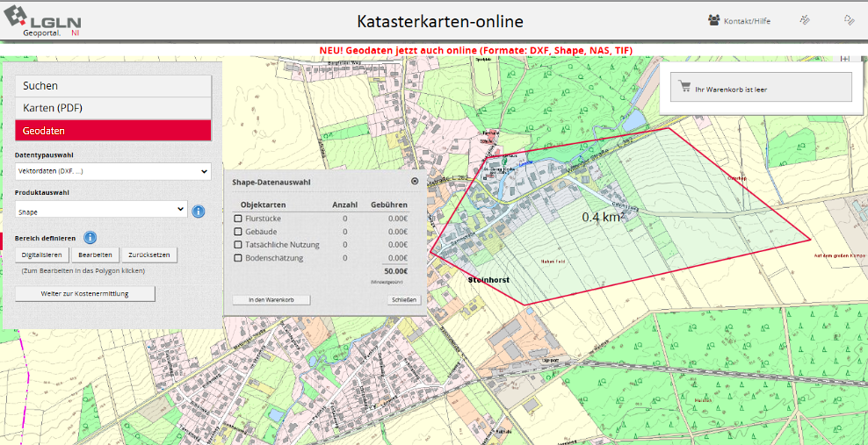This screenshot has width=868, height=445.
Task: Check the Flurstücke checkbox
Action: (x=238, y=219)
